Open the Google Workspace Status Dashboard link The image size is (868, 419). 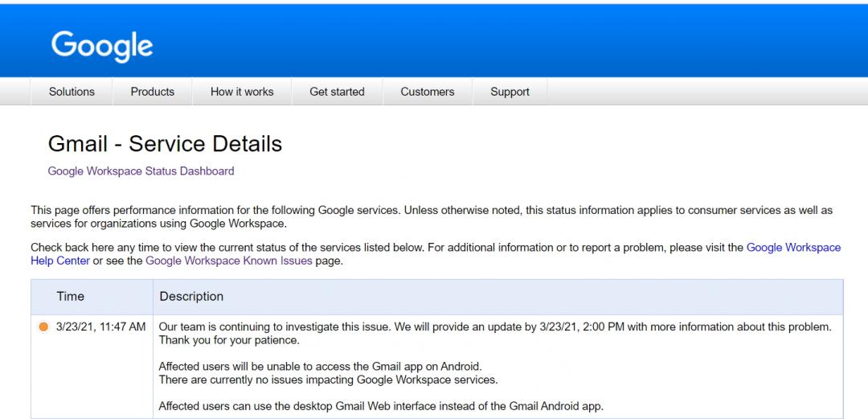tap(141, 171)
